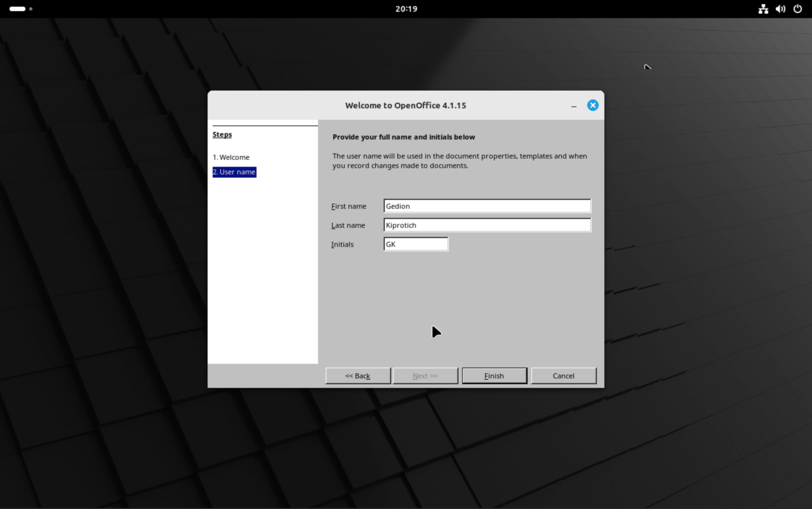Click inside the Last name field
Image resolution: width=812 pixels, height=509 pixels.
(486, 224)
